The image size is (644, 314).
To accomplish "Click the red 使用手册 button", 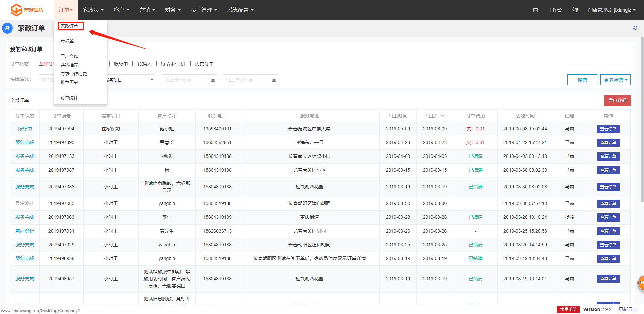I will click(x=568, y=309).
